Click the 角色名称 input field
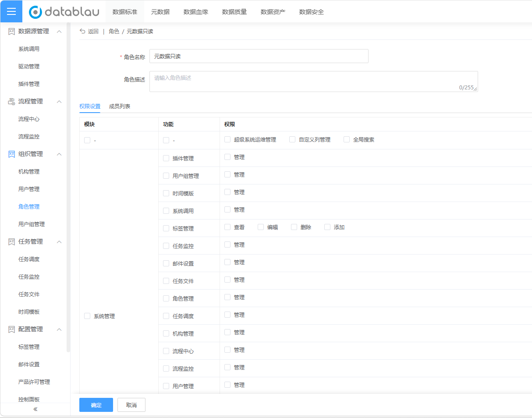Image resolution: width=532 pixels, height=418 pixels. 259,56
